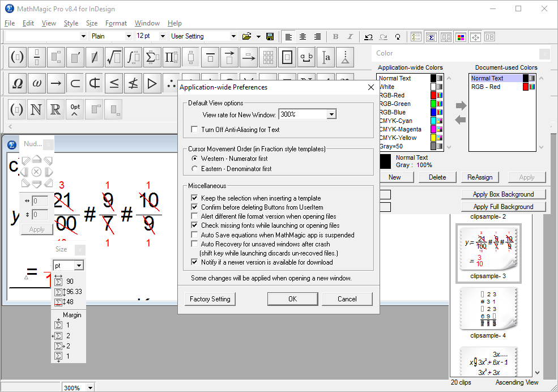Open the pt unit dropdown in Size panel
The height and width of the screenshot is (392, 558).
tap(79, 265)
